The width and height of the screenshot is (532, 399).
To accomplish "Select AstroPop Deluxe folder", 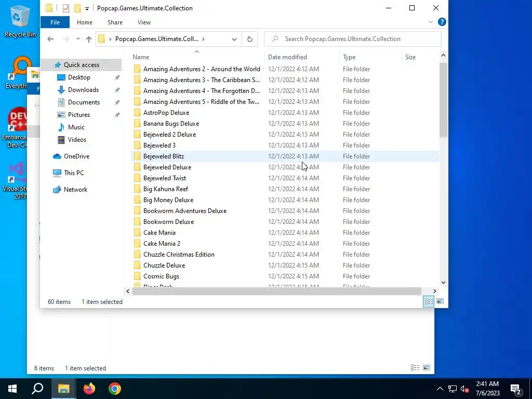I will point(285,113).
